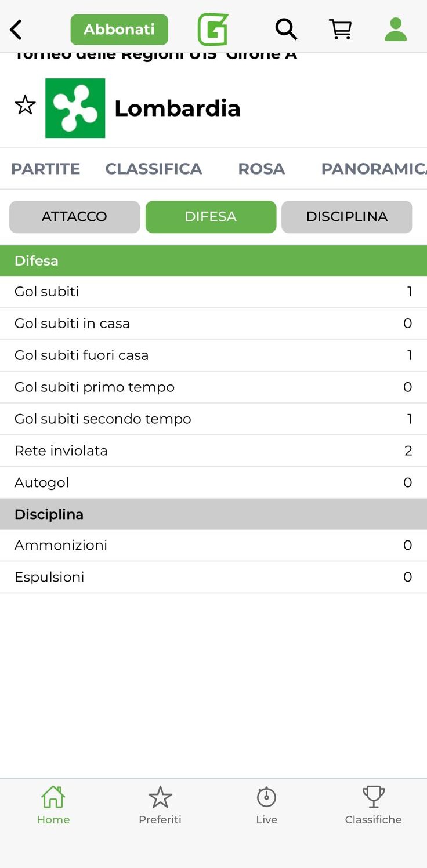The width and height of the screenshot is (427, 868).
Task: Switch to the PARTITE tab
Action: (x=45, y=169)
